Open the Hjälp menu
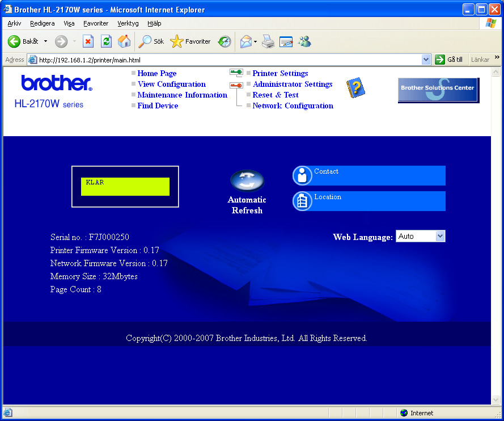504x421 pixels. [x=154, y=23]
